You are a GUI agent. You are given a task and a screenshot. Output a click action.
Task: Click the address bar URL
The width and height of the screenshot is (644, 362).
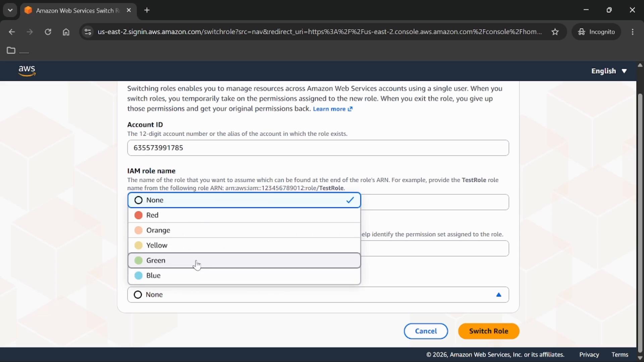point(319,32)
